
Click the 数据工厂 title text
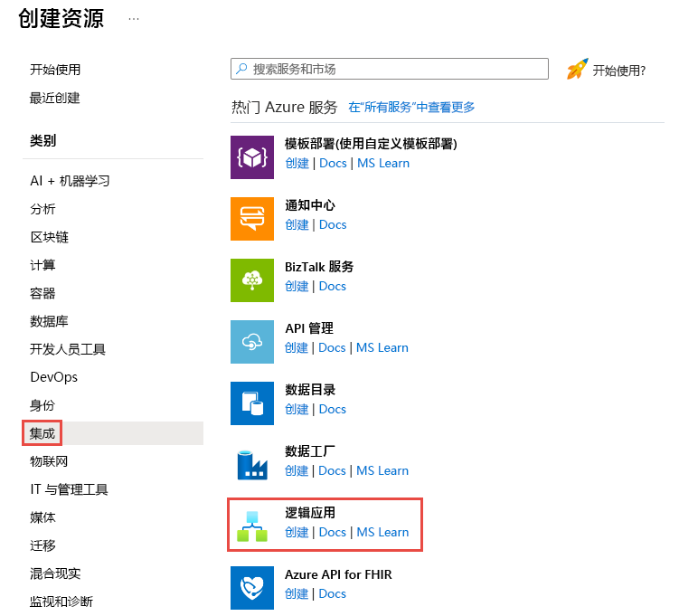[x=310, y=451]
